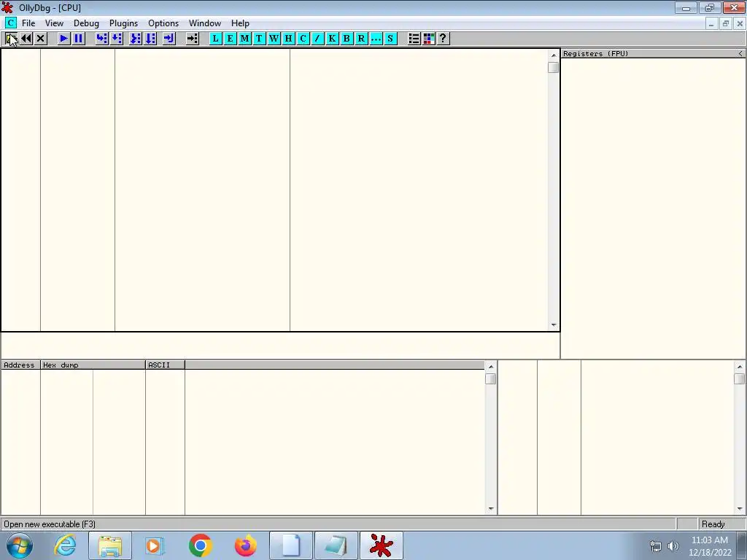The height and width of the screenshot is (560, 747).
Task: Restore the inner CPU child window
Action: pyautogui.click(x=726, y=23)
